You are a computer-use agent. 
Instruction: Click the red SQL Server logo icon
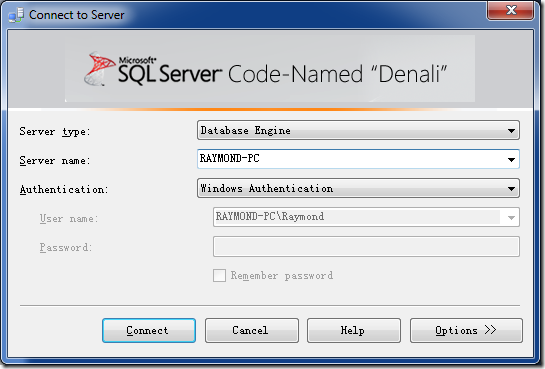click(100, 69)
